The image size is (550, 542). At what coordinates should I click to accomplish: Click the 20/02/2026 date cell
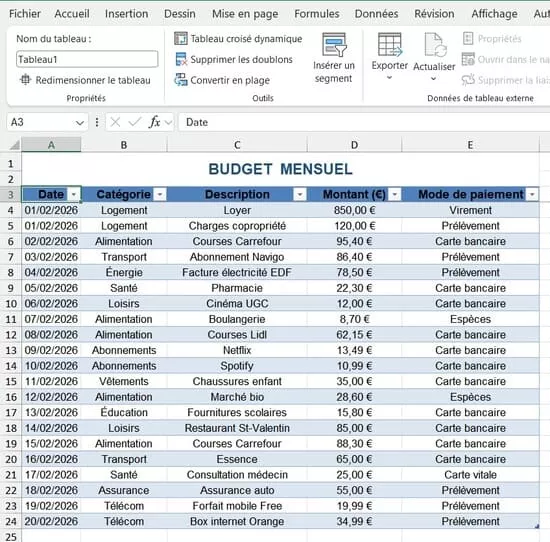tap(51, 521)
